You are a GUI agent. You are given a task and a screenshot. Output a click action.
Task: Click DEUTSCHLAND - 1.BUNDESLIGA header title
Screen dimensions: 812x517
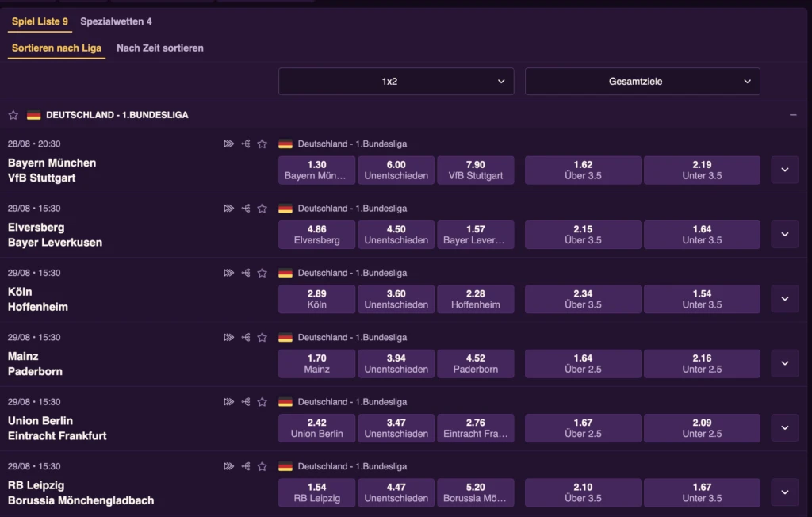pyautogui.click(x=117, y=115)
